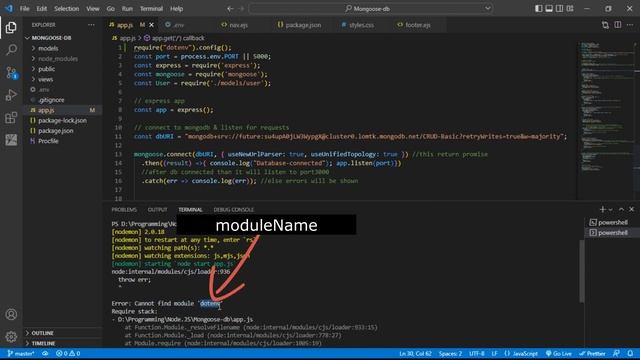
Task: Open the Go menu
Action: tap(111, 9)
